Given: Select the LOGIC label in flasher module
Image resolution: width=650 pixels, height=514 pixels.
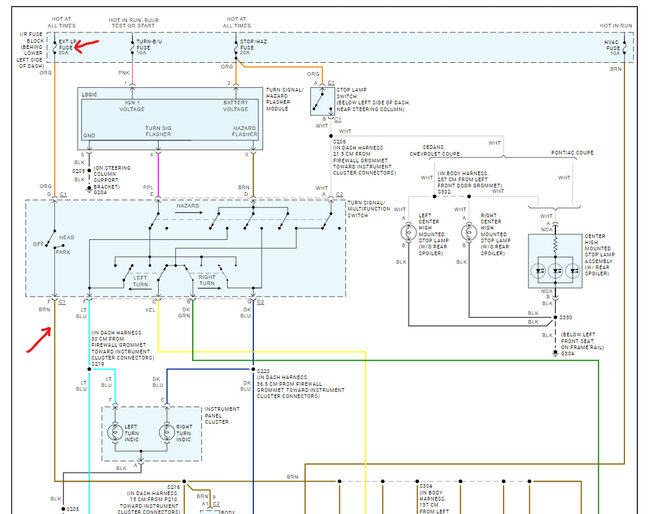Looking at the screenshot, I should pyautogui.click(x=89, y=95).
